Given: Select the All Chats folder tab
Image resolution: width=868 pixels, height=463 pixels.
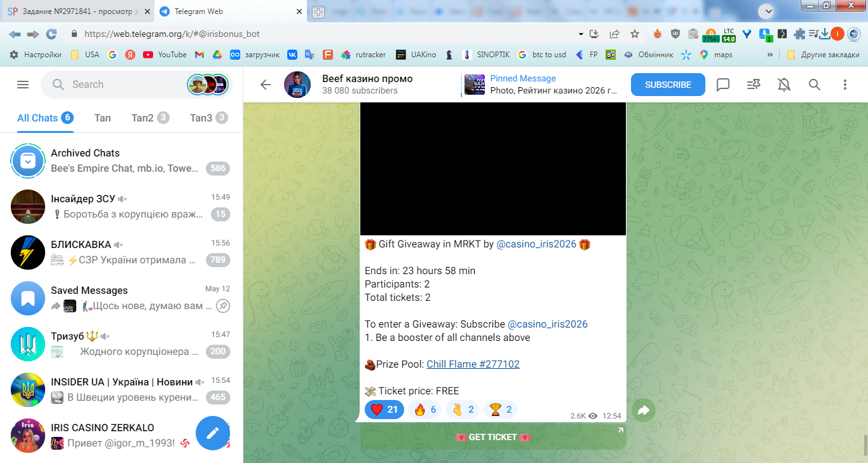Looking at the screenshot, I should (45, 118).
